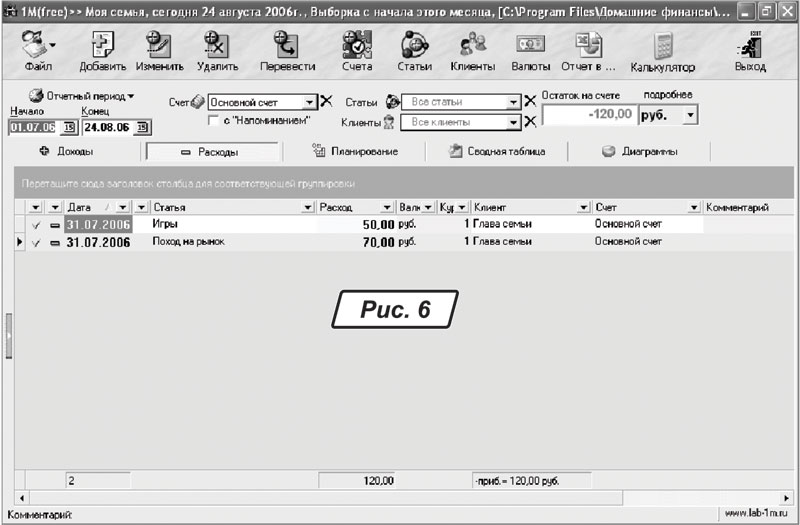
Task: Toggle checkmark on Поход на рынок row
Action: pyautogui.click(x=37, y=242)
